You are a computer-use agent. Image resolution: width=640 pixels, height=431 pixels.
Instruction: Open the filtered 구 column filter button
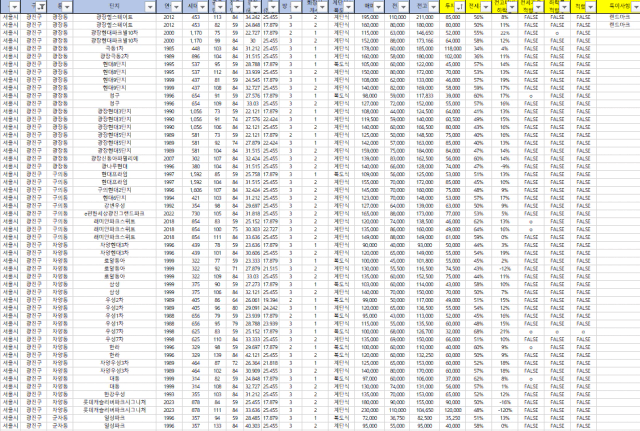(x=42, y=7)
